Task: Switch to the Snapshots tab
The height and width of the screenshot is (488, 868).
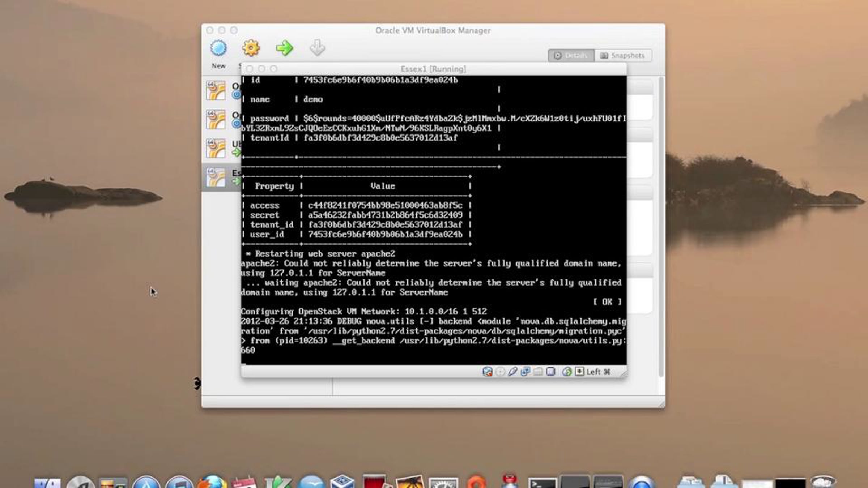Action: point(623,55)
